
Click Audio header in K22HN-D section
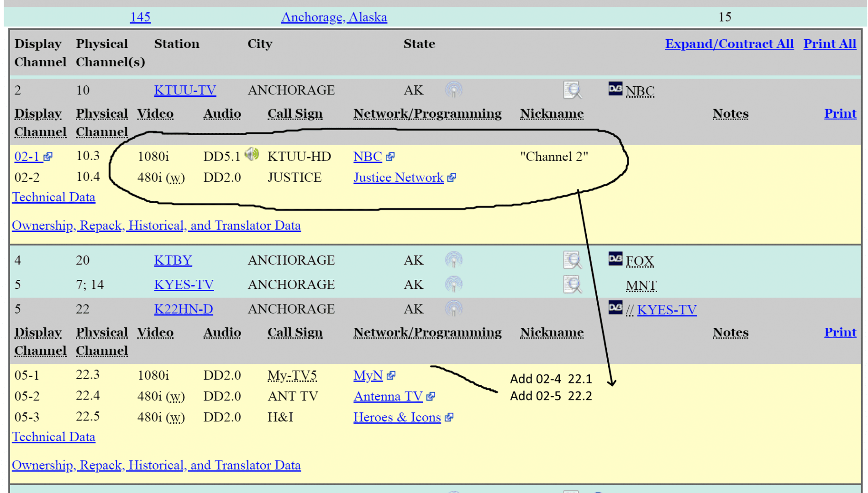coord(222,332)
